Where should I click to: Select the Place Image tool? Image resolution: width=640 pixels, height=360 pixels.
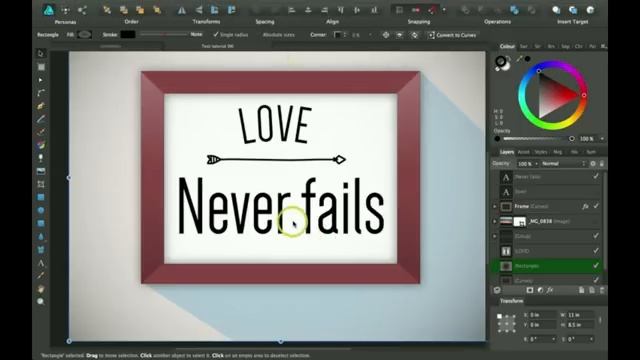(x=40, y=171)
